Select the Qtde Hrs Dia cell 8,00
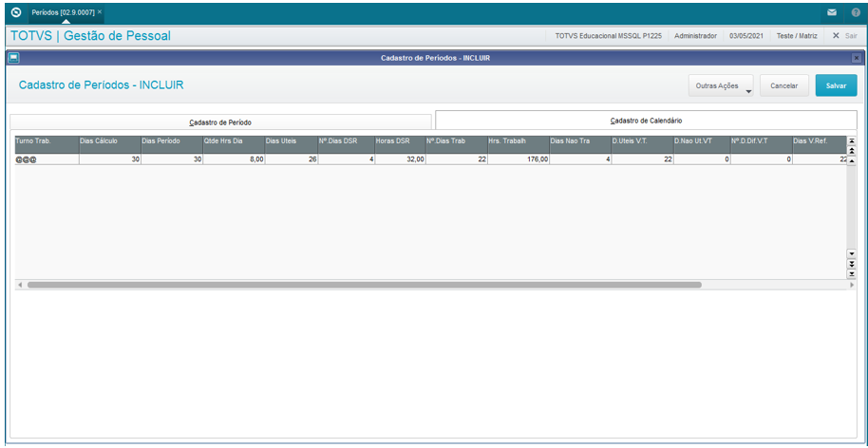Screen dimensions: 868x448 tap(234, 159)
